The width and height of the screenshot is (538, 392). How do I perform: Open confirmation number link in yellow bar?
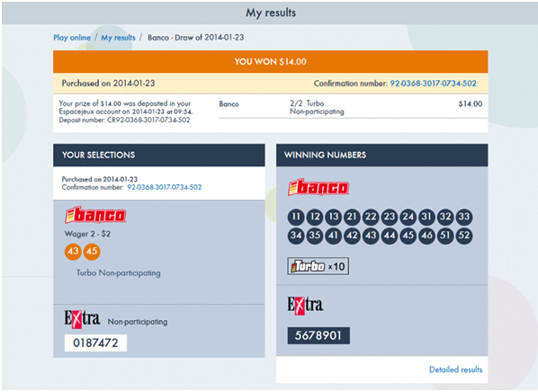click(433, 84)
